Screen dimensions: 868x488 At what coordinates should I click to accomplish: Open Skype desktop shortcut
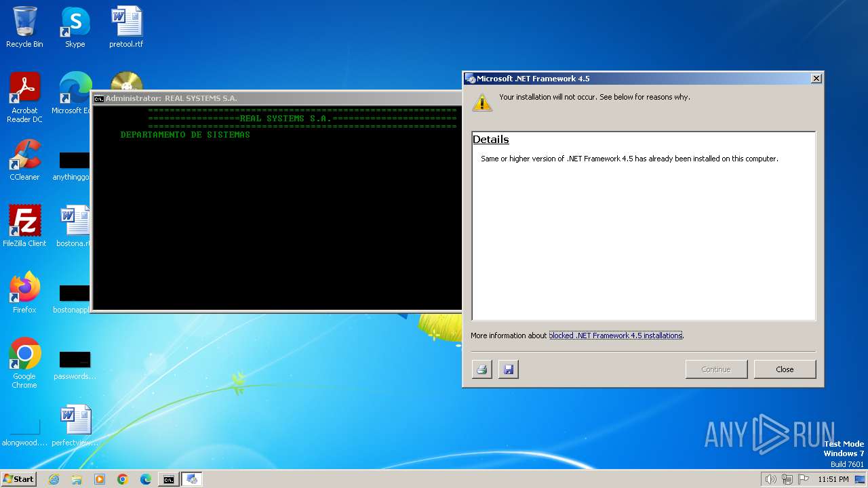[x=75, y=28]
